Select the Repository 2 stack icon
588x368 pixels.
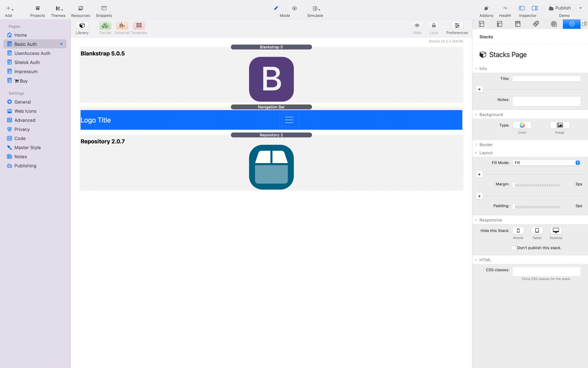tap(271, 167)
